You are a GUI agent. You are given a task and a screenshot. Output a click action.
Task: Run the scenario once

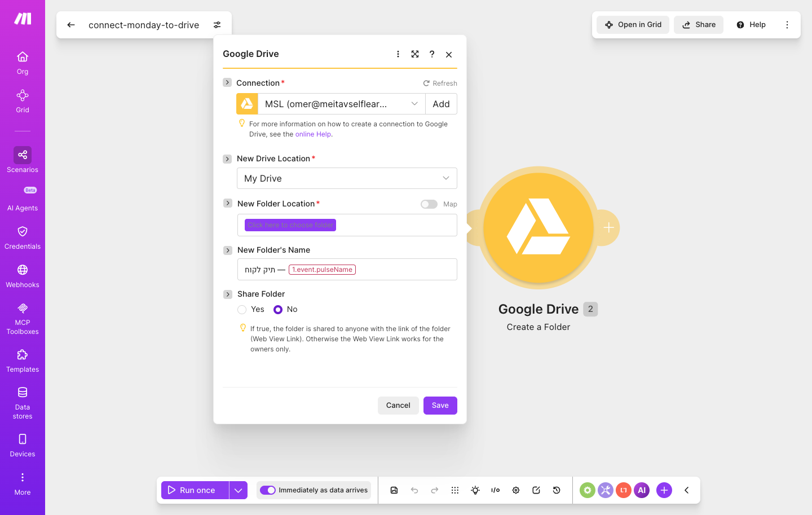195,490
